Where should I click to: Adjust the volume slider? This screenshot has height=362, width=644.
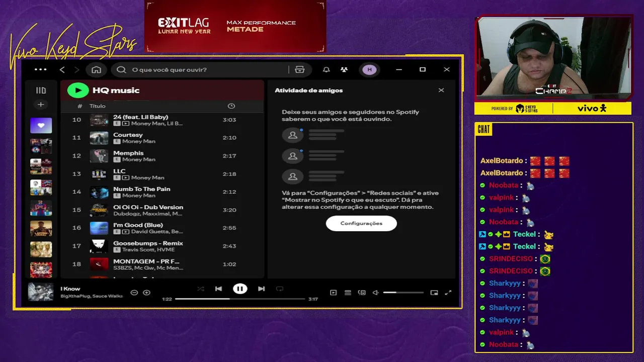point(403,293)
